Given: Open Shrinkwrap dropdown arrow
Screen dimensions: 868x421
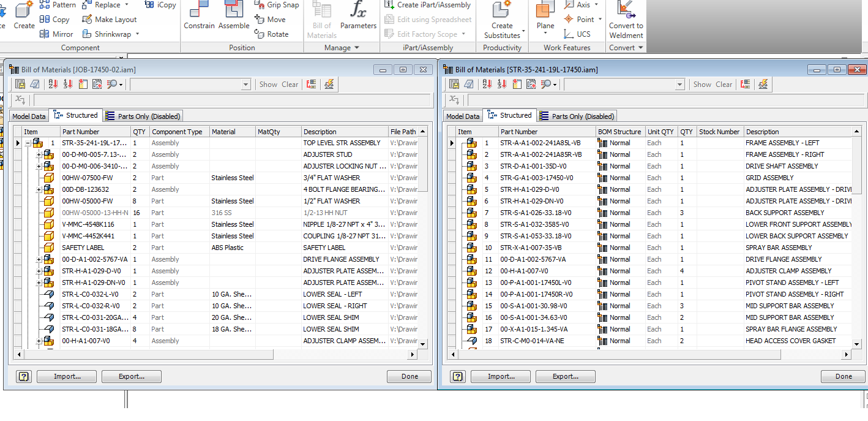Looking at the screenshot, I should point(137,34).
